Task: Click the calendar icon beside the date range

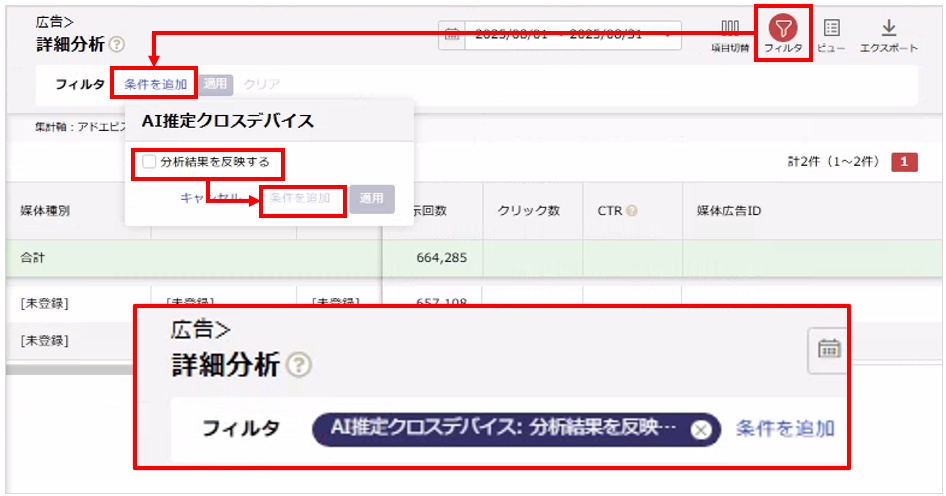Action: click(451, 34)
